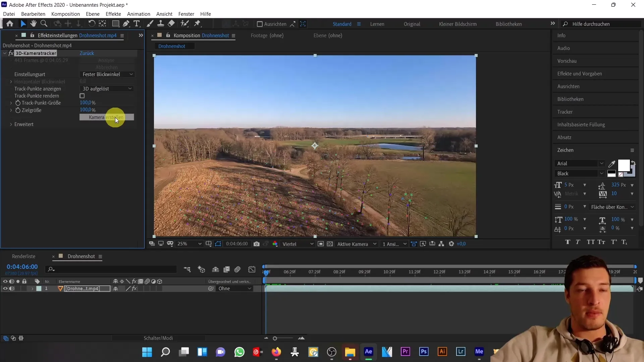
Task: Adjust timeline zoom slider handle
Action: (x=275, y=339)
